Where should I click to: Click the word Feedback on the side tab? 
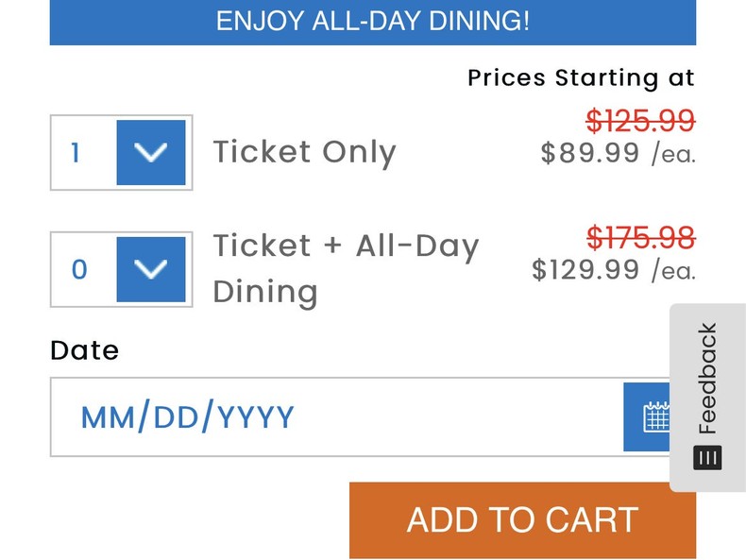708,378
